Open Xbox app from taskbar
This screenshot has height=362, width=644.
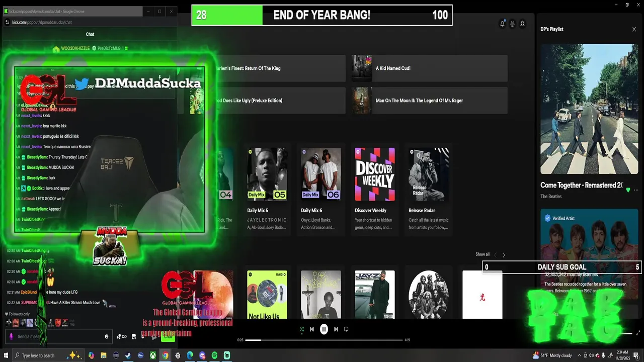click(x=152, y=355)
